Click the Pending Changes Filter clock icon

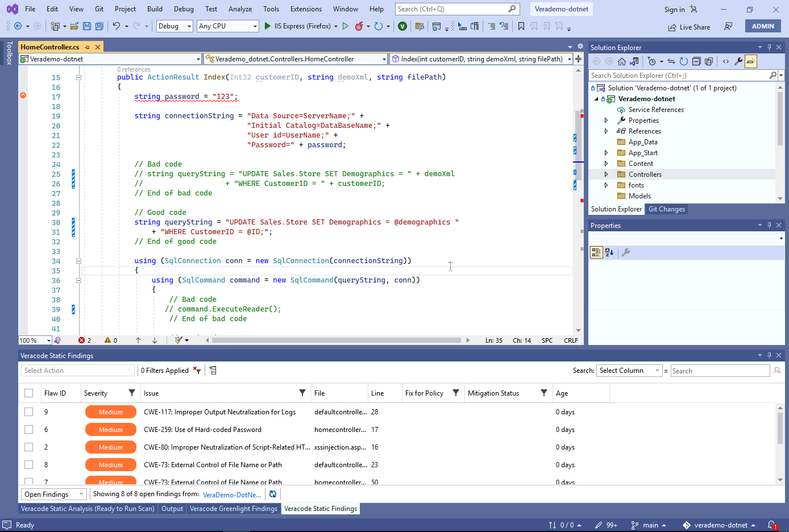click(651, 61)
